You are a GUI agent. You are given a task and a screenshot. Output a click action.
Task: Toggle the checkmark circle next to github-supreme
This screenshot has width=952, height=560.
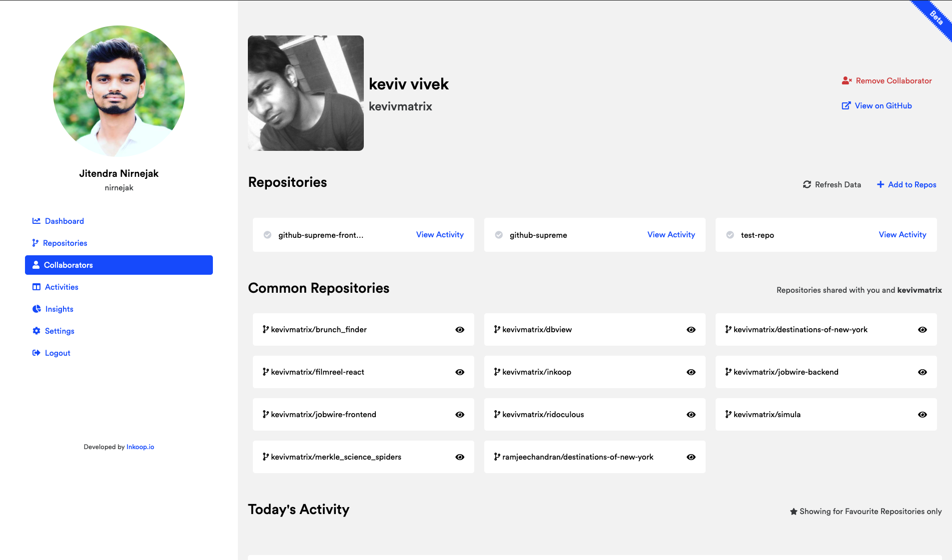[x=499, y=235]
